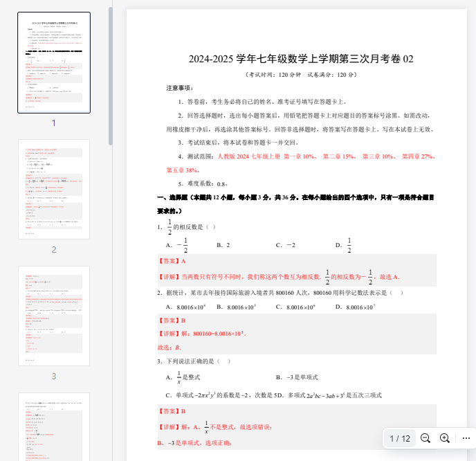Click the zoom out magnifier icon
The width and height of the screenshot is (476, 461).
pos(425,438)
